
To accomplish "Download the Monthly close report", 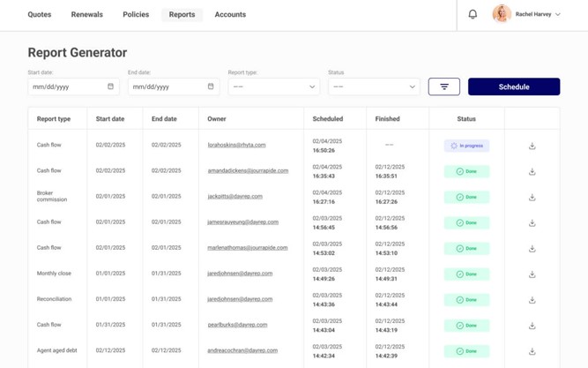I will 532,274.
